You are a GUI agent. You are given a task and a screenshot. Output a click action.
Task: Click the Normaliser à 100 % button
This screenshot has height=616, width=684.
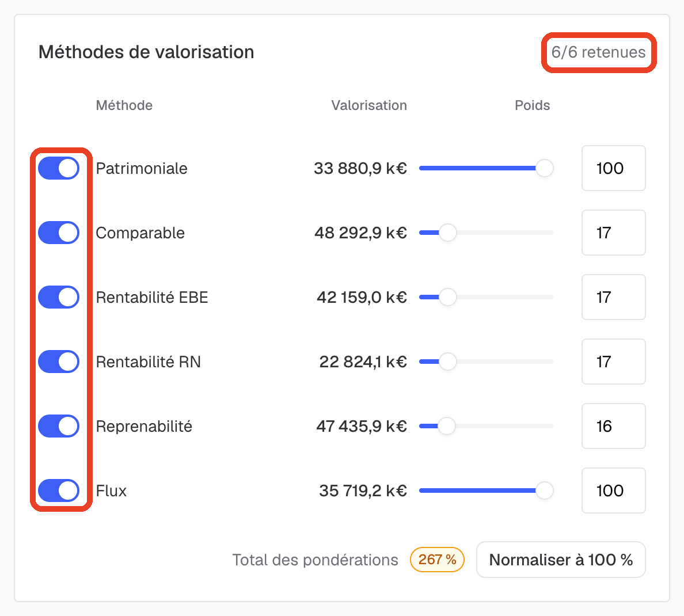[561, 560]
